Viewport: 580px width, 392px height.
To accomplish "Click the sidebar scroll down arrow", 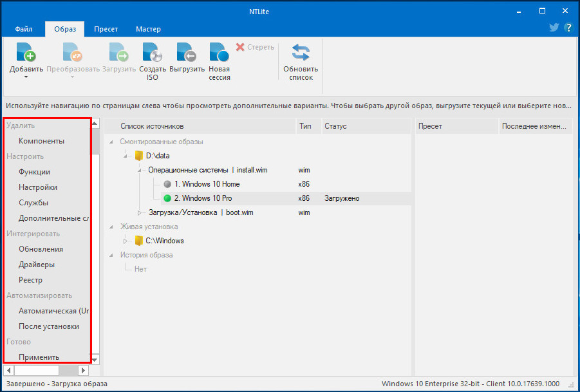I will coord(95,359).
